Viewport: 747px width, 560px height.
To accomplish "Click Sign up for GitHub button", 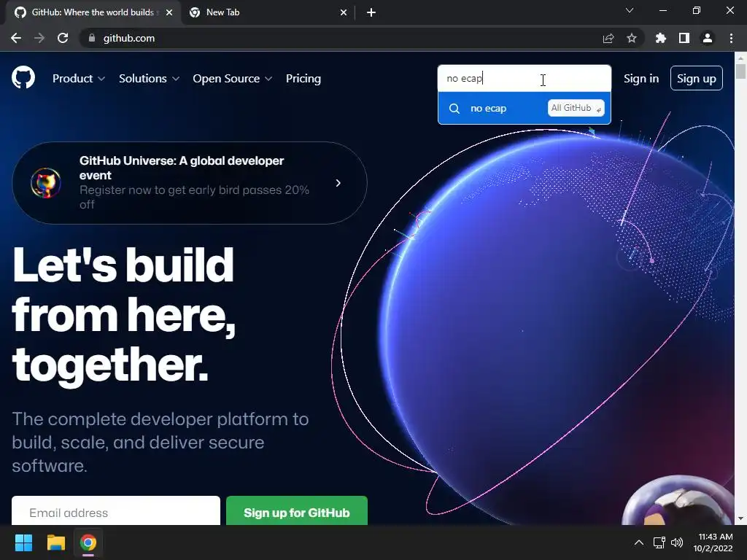I will click(297, 512).
